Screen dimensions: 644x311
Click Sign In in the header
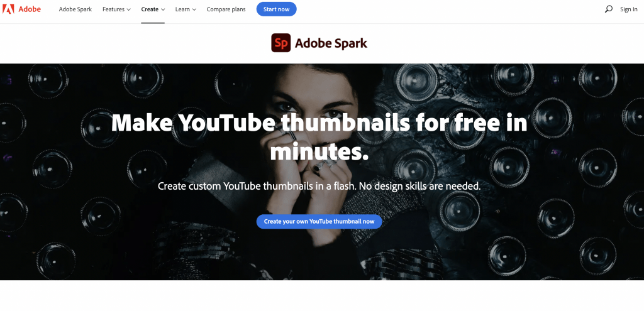[x=628, y=9]
